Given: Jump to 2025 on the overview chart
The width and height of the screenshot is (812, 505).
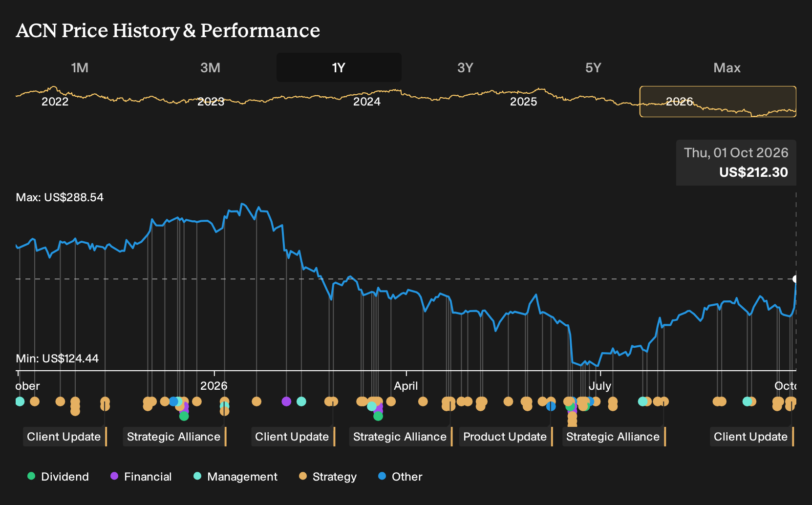Looking at the screenshot, I should (523, 102).
